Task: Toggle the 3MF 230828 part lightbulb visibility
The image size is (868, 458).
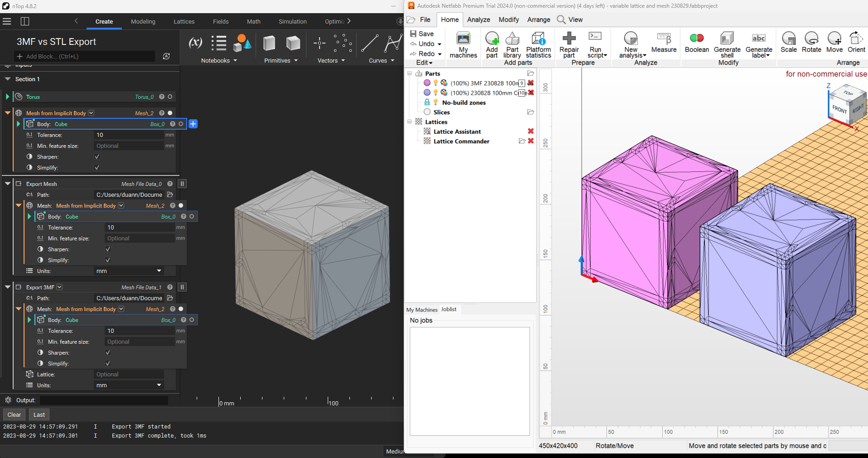Action: tap(436, 83)
